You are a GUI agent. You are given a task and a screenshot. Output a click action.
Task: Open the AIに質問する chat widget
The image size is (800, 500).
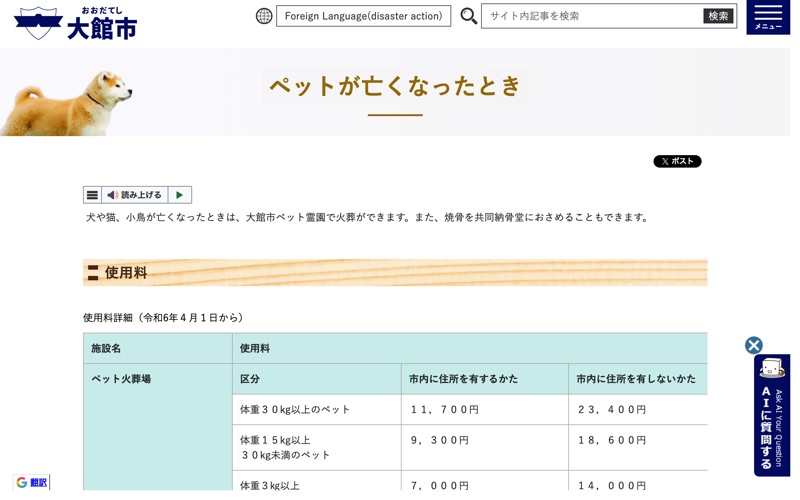click(772, 415)
